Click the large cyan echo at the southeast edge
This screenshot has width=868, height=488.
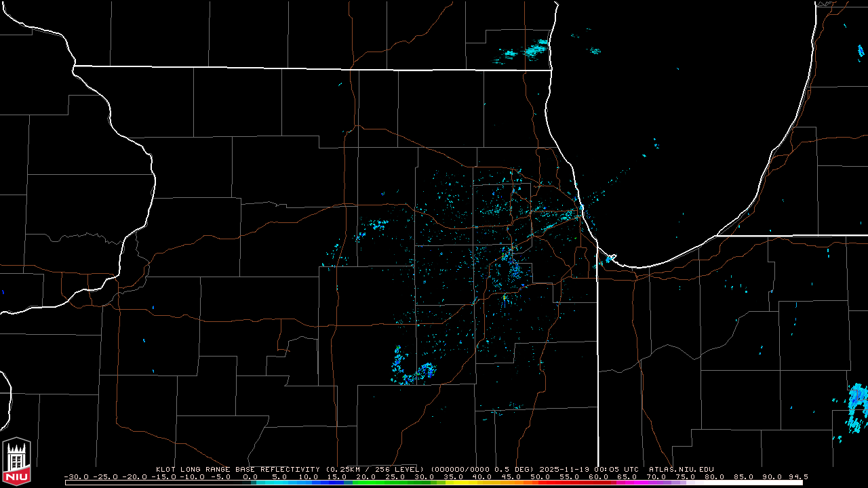pos(856,407)
